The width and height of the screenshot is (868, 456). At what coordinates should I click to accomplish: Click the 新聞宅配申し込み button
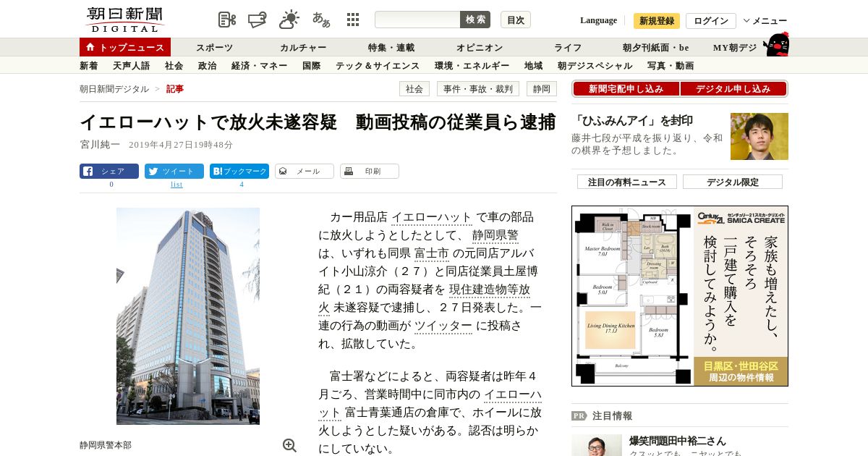coord(626,89)
